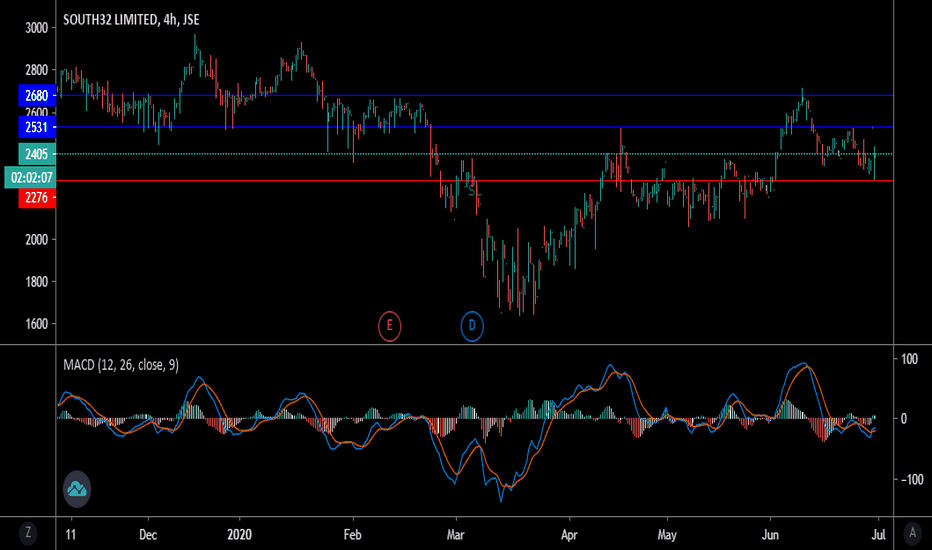Click the Jul time axis label
Screen dimensions: 932x550
click(x=879, y=535)
